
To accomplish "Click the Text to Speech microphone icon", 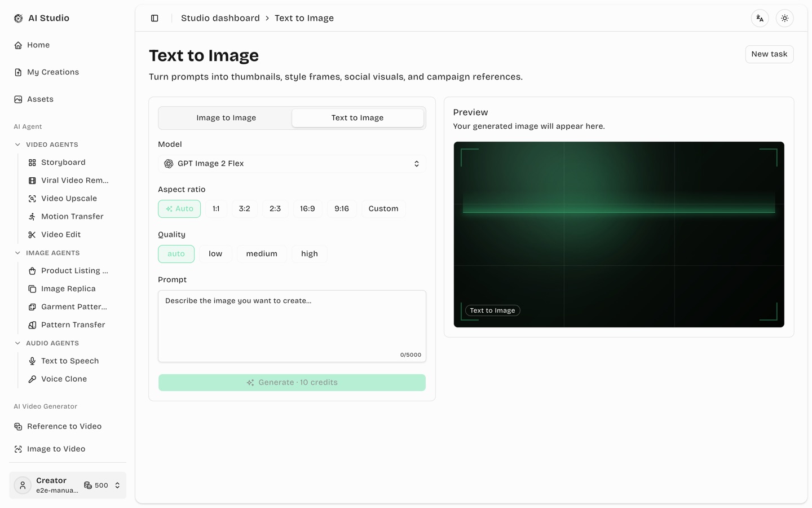I will point(32,361).
